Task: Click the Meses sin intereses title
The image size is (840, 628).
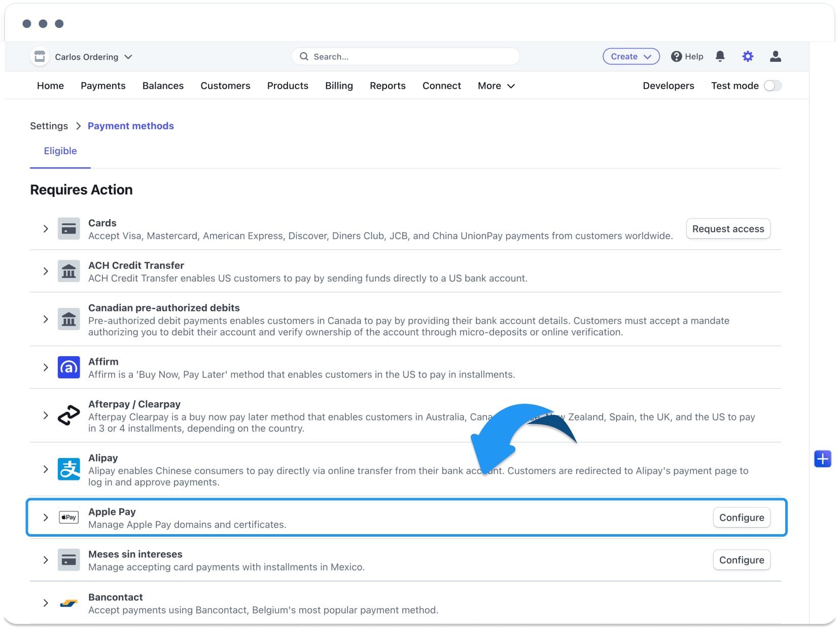Action: [135, 554]
